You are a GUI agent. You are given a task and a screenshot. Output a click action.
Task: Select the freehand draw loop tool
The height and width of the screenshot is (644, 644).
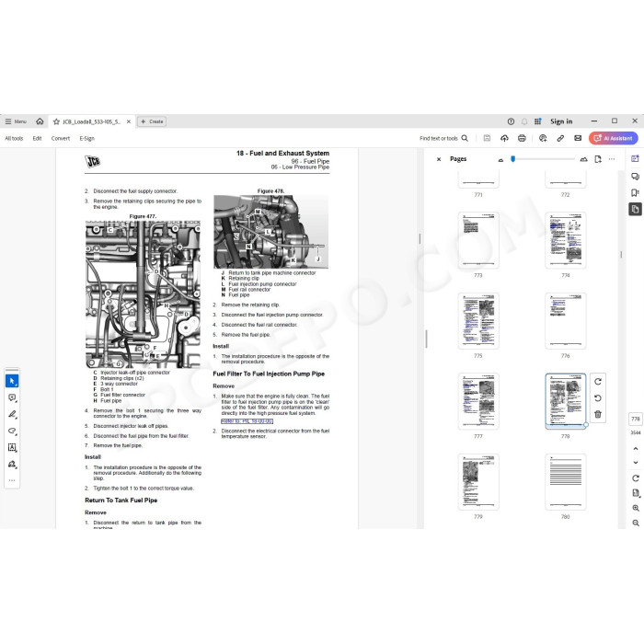click(12, 431)
